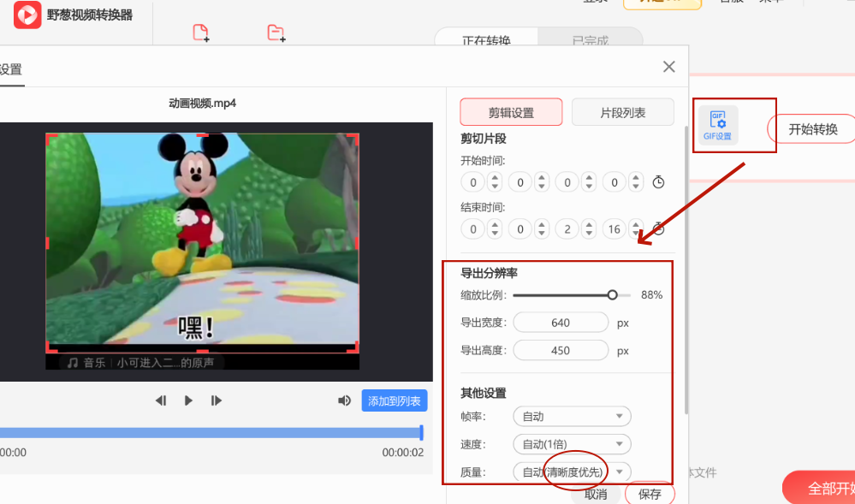
Task: Open the 帧率 dropdown
Action: (571, 416)
